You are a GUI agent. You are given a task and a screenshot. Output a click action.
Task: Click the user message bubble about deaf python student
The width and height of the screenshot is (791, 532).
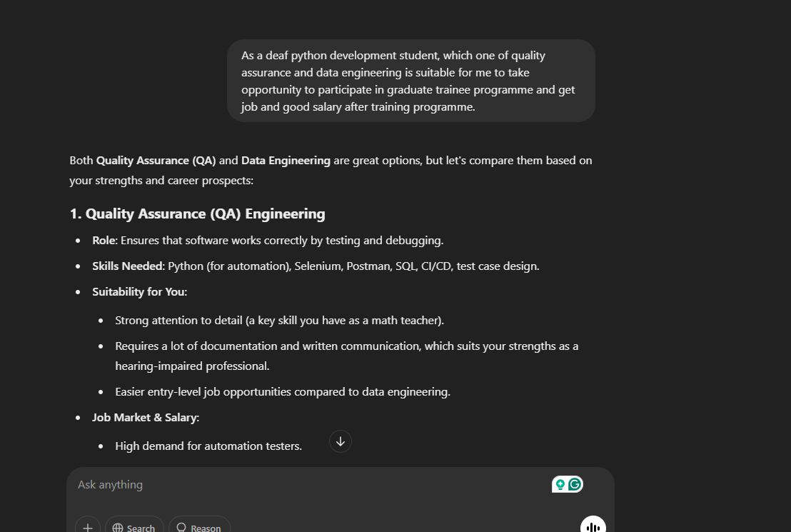point(410,81)
